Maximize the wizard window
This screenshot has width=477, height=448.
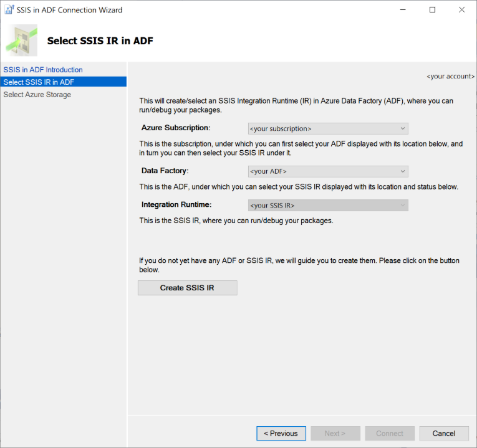point(432,10)
